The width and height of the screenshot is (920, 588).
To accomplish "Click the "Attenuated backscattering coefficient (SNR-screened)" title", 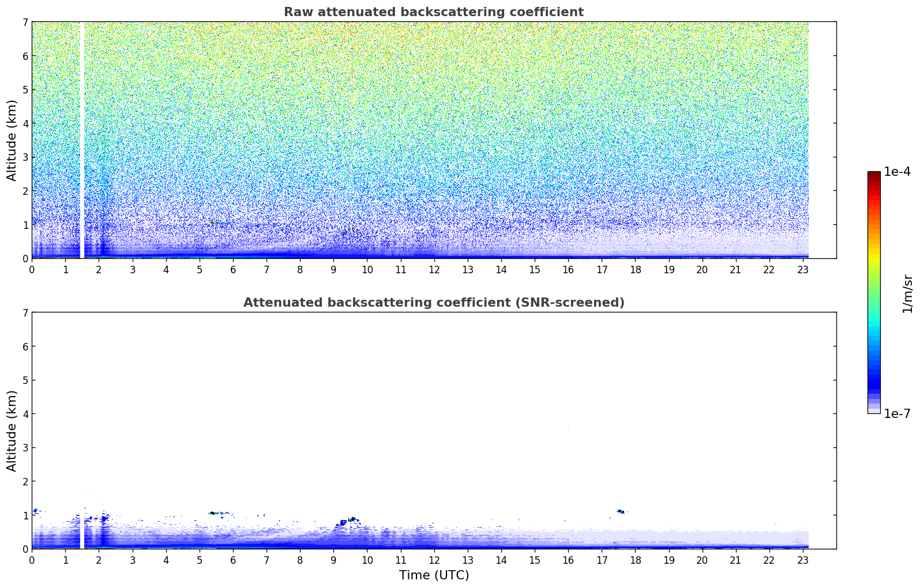I will 434,303.
